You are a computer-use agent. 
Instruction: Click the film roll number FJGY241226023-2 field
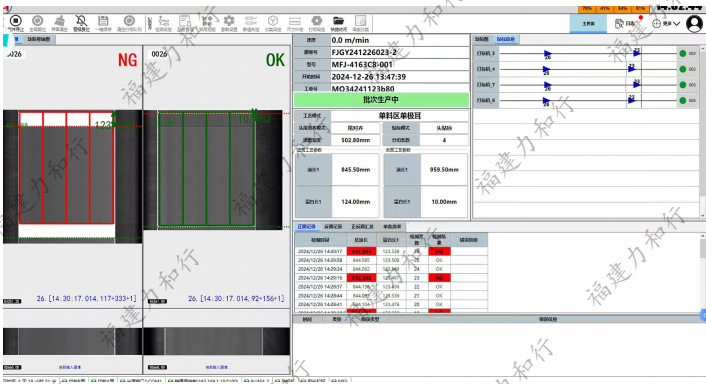[x=399, y=52]
